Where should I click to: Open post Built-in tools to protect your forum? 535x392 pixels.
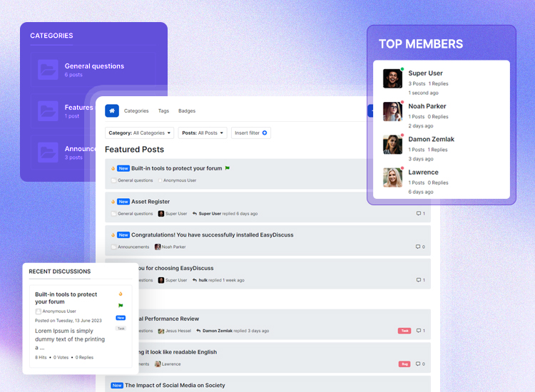[176, 168]
